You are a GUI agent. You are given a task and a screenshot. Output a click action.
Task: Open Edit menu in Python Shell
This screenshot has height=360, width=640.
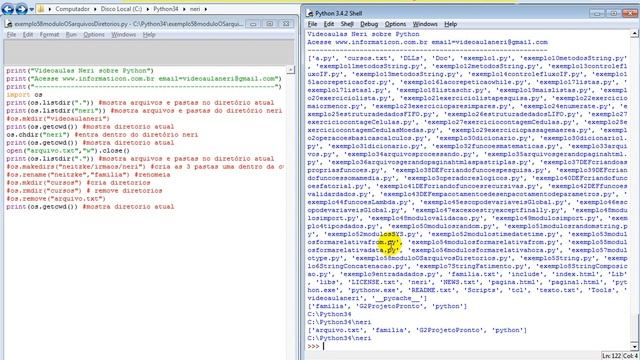click(329, 24)
